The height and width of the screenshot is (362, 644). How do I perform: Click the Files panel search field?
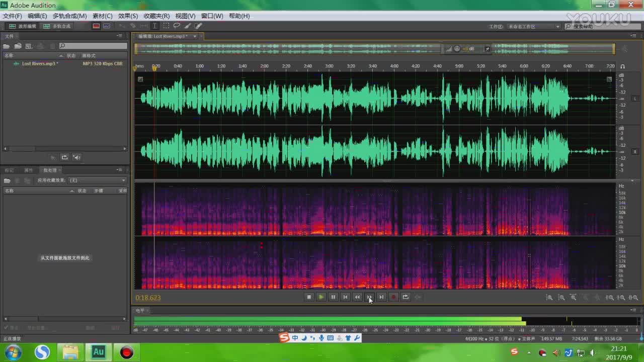click(x=93, y=46)
